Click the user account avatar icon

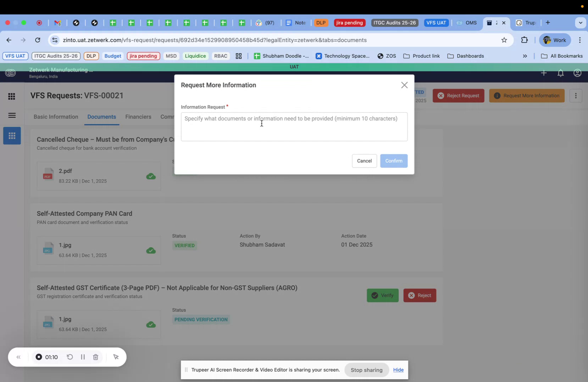click(x=577, y=73)
